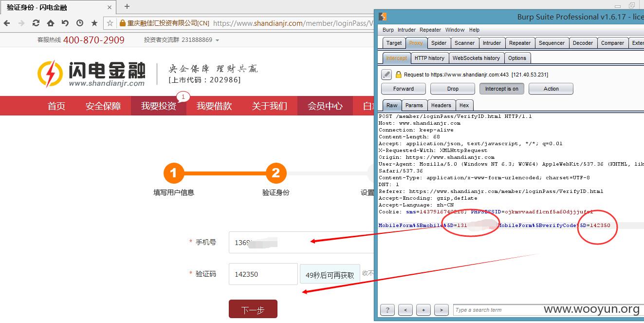Click the 手机号 phone number field
The width and height of the screenshot is (644, 323).
pos(301,242)
